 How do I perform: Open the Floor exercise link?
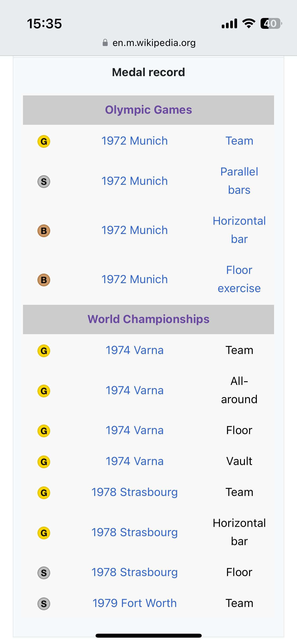239,279
